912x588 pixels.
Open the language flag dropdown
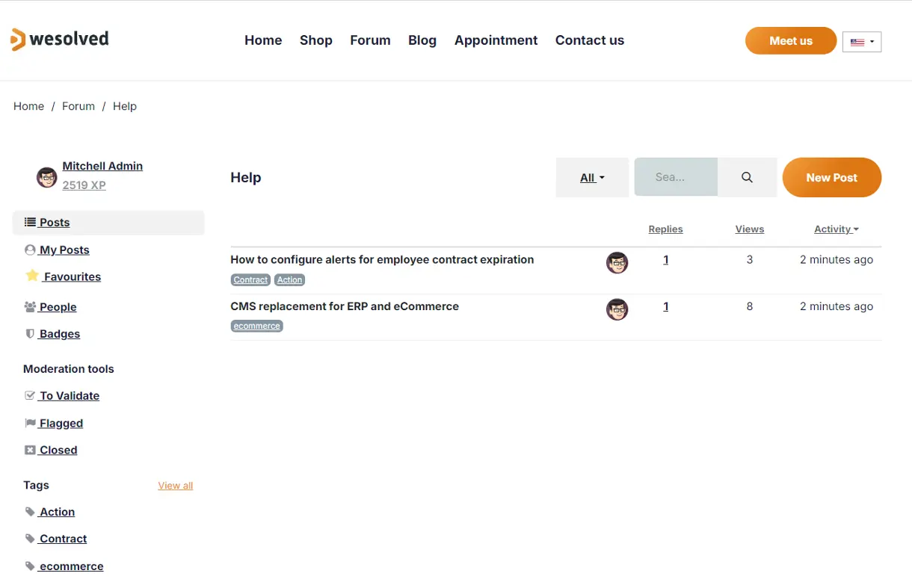862,42
